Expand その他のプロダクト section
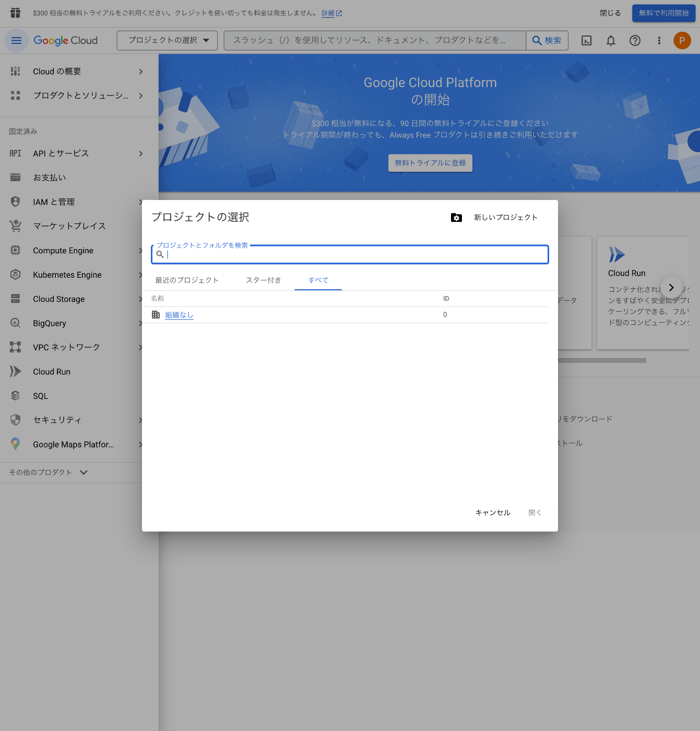The height and width of the screenshot is (731, 700). point(47,472)
